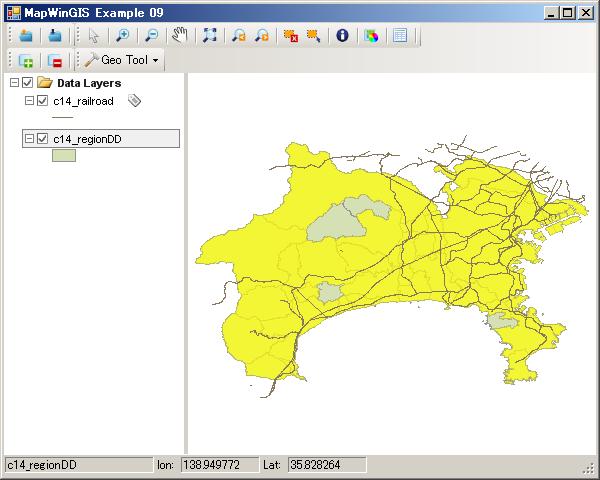
Task: Click the c14_regionDD green fill swatch
Action: coord(64,156)
